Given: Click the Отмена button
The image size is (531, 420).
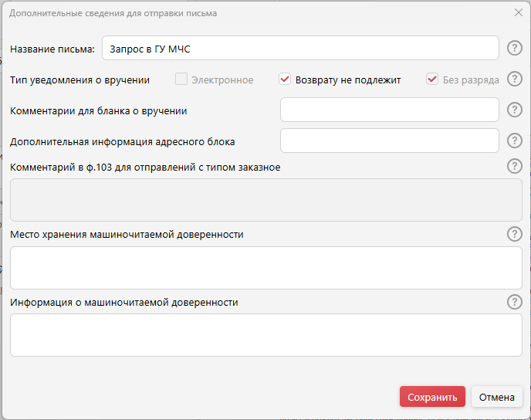Looking at the screenshot, I should coord(496,397).
